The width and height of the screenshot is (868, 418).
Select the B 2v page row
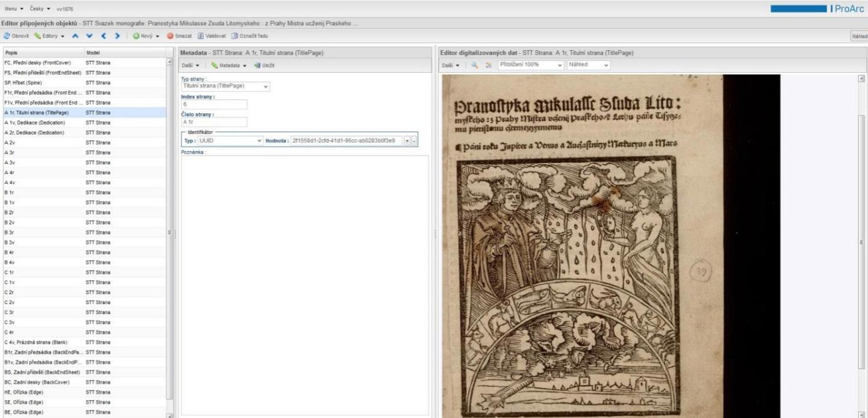pyautogui.click(x=84, y=222)
